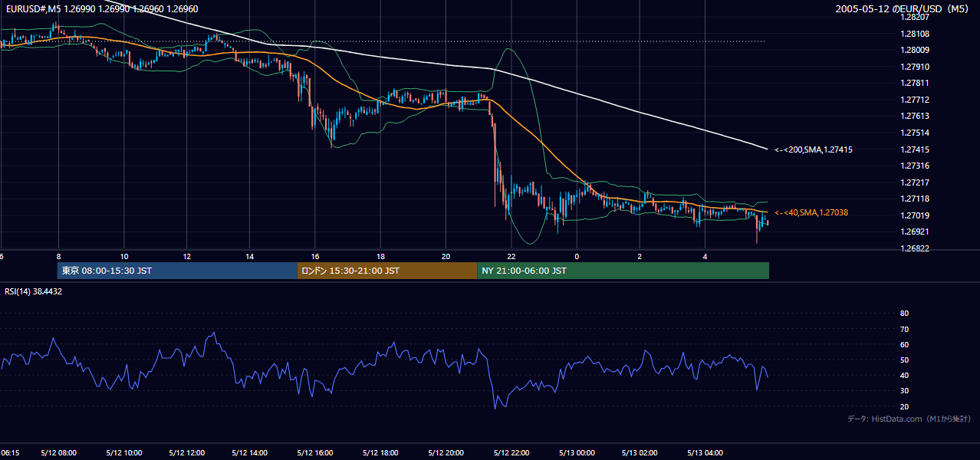Select the ロンドン 15:30-21:00 JST session bar

(386, 271)
